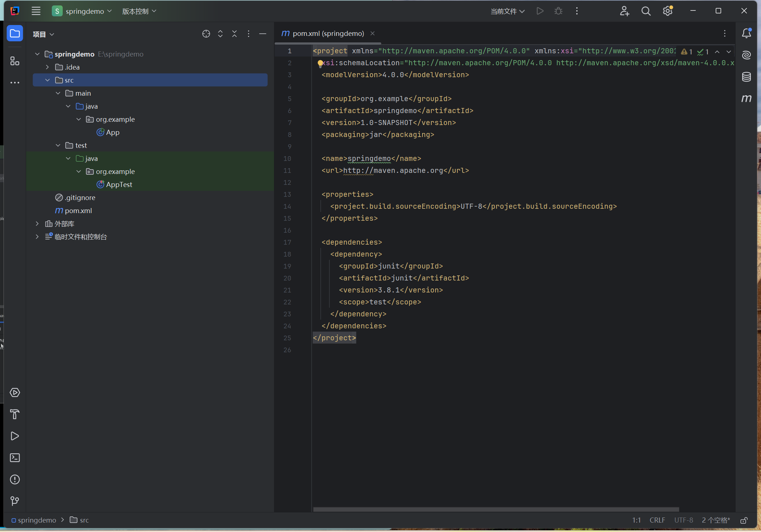Open the AI Assistant panel
761x532 pixels.
pyautogui.click(x=746, y=55)
